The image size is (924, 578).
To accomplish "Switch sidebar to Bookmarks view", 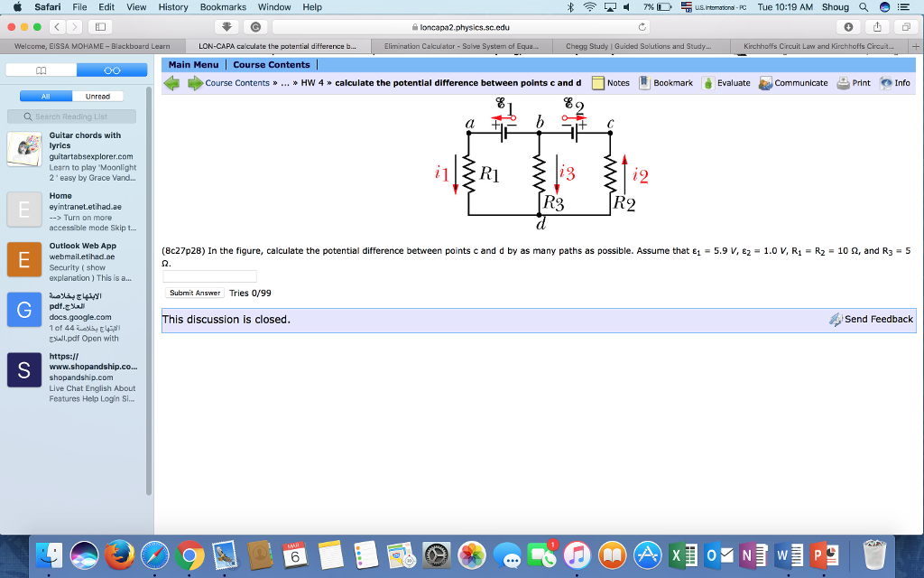I will coord(41,70).
